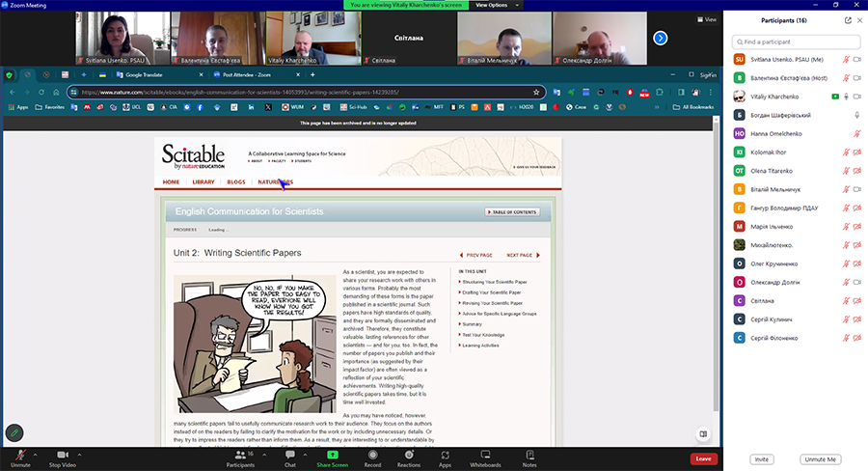Toggle muted mic for Hanna Omelchenko

857,133
